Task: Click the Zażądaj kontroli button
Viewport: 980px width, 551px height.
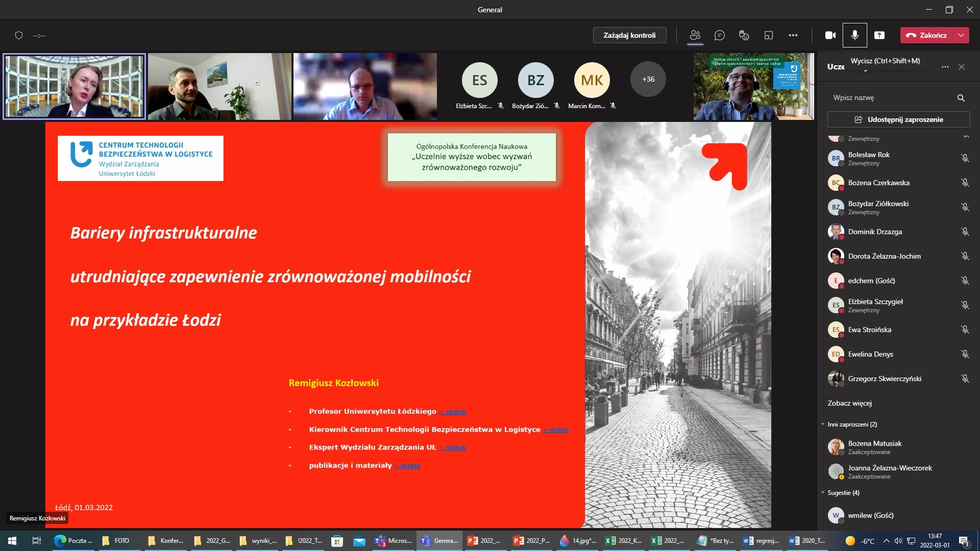Action: coord(630,35)
